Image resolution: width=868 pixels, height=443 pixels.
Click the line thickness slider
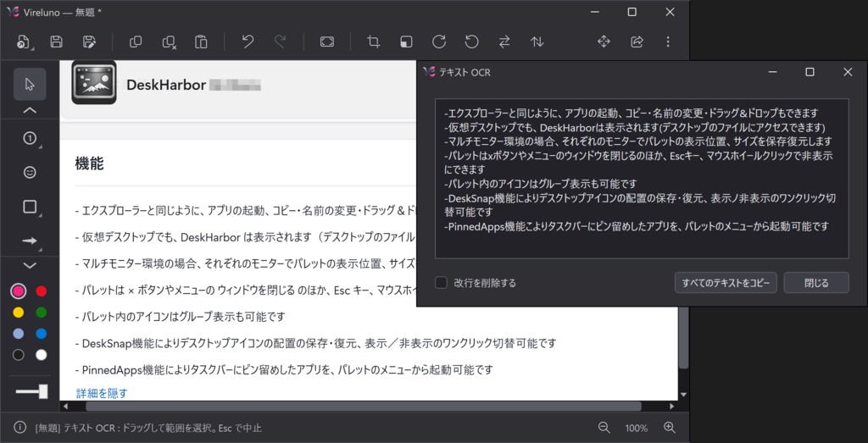click(x=31, y=391)
